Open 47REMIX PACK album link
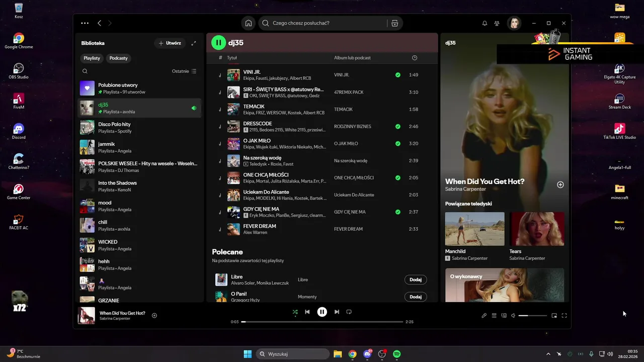Image resolution: width=644 pixels, height=362 pixels. coord(349,93)
